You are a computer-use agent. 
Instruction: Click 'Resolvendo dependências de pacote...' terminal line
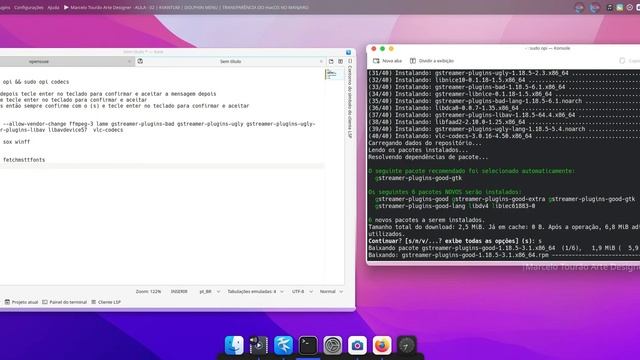click(428, 157)
